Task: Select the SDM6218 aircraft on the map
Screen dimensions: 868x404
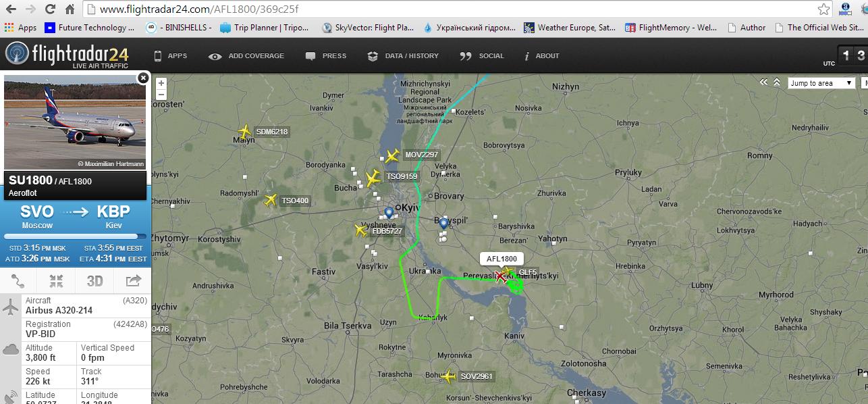Action: pos(244,132)
